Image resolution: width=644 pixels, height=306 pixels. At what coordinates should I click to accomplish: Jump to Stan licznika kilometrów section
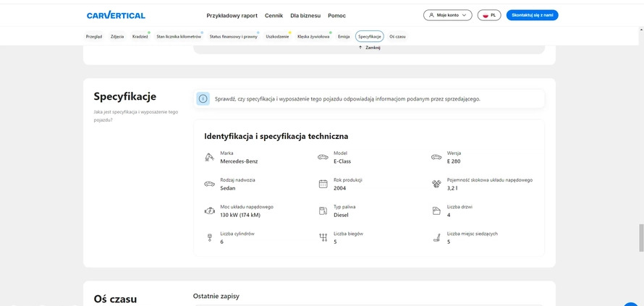coord(179,37)
